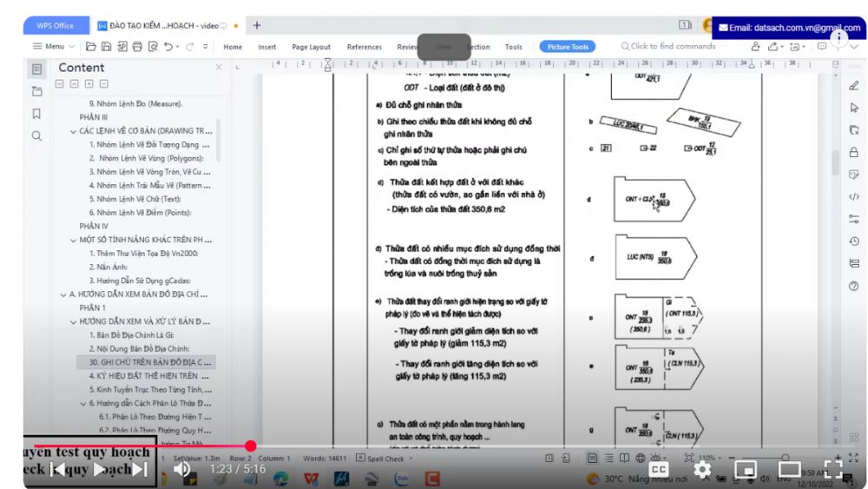Open the Tools ribbon tab
Screen dimensions: 868x489
coord(513,47)
